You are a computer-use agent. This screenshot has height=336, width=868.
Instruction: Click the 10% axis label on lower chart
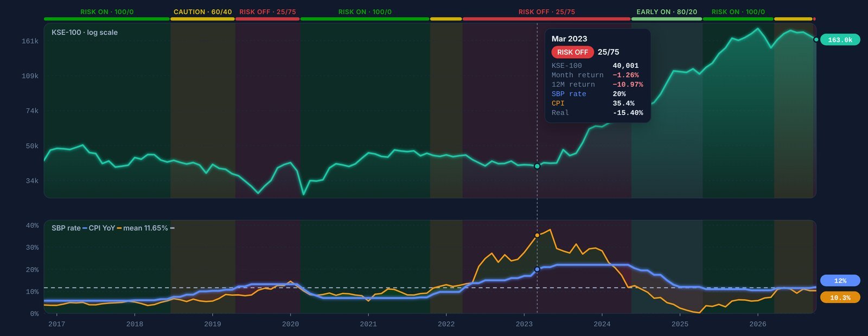[32, 292]
